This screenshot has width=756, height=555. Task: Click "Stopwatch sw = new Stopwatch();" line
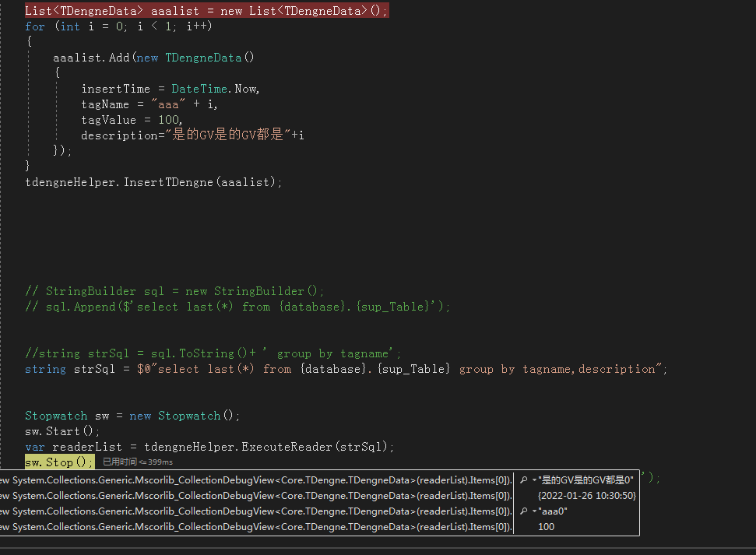[132, 416]
